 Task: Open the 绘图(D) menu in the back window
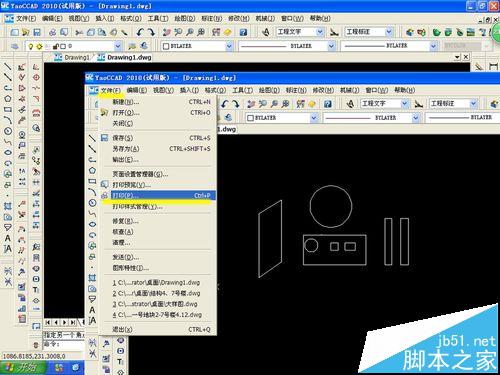[x=185, y=18]
